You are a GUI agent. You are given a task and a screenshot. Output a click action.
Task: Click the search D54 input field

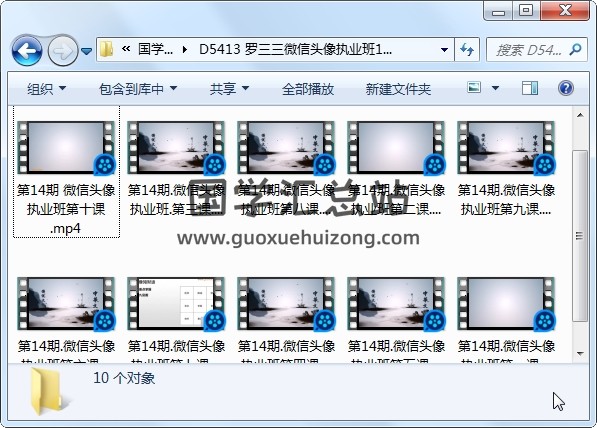(x=528, y=50)
